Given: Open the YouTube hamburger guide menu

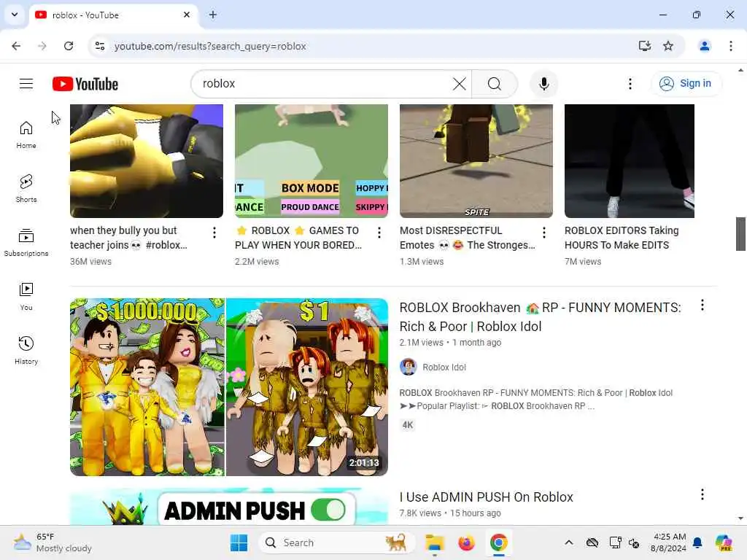Looking at the screenshot, I should click(x=26, y=84).
